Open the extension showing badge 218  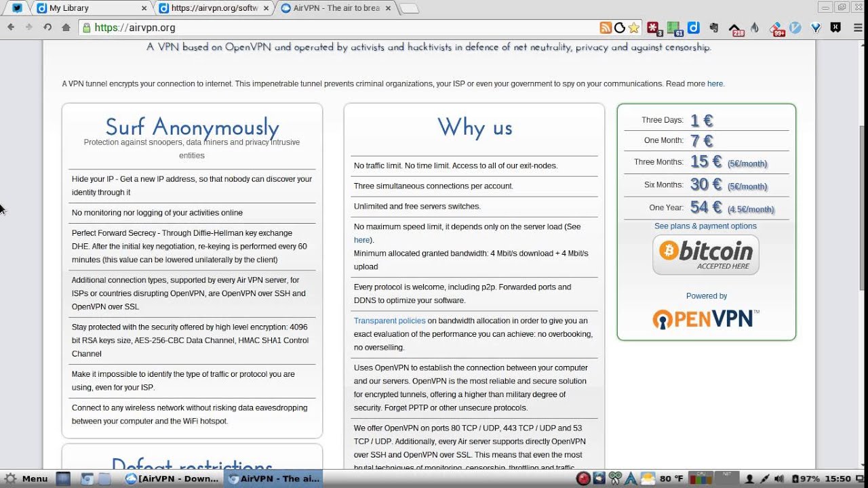point(736,28)
